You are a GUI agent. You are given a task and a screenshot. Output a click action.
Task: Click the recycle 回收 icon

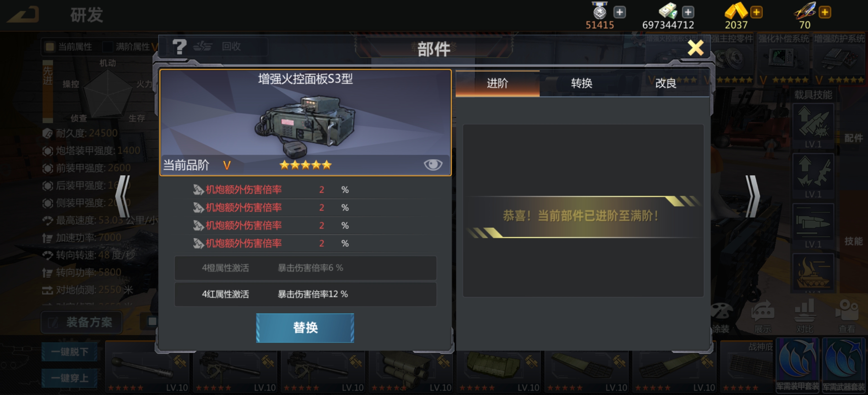click(x=203, y=47)
